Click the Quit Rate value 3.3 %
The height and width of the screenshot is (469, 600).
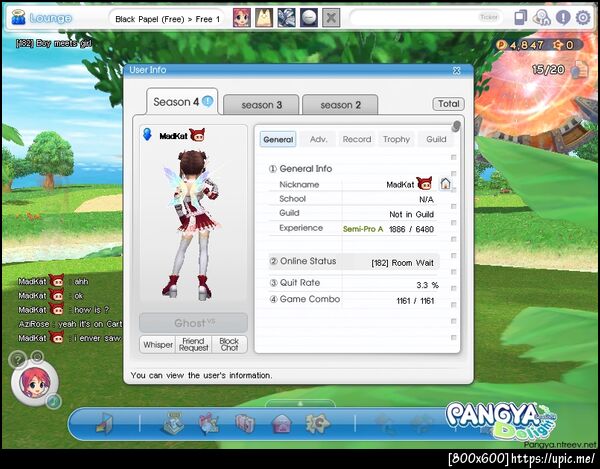[427, 285]
